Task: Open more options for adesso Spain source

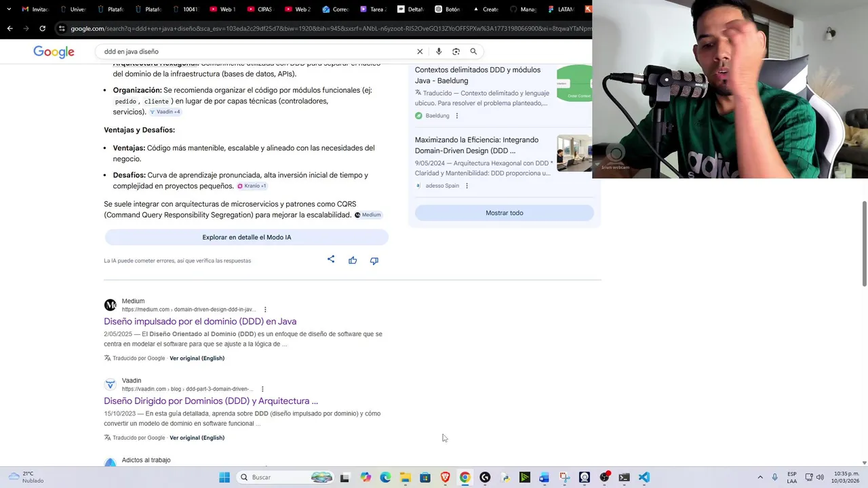Action: pos(467,186)
